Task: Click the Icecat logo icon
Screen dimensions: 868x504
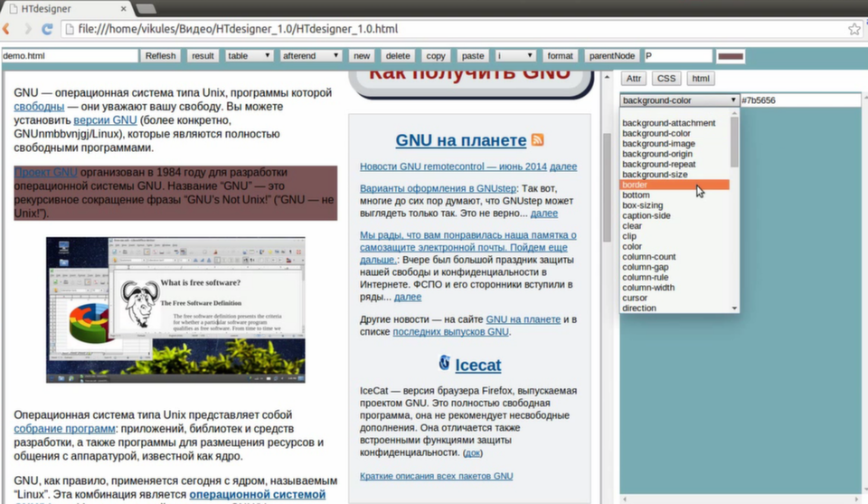Action: pyautogui.click(x=444, y=363)
